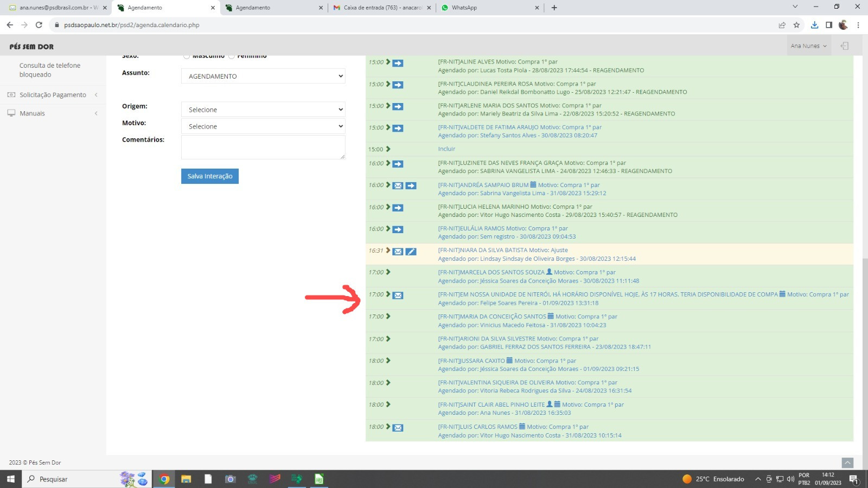The width and height of the screenshot is (868, 488).
Task: Open Consulta de telefone bloqueado link
Action: point(50,70)
